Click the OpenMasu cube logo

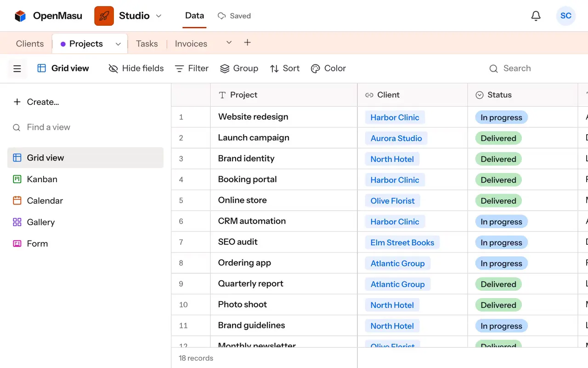(20, 16)
